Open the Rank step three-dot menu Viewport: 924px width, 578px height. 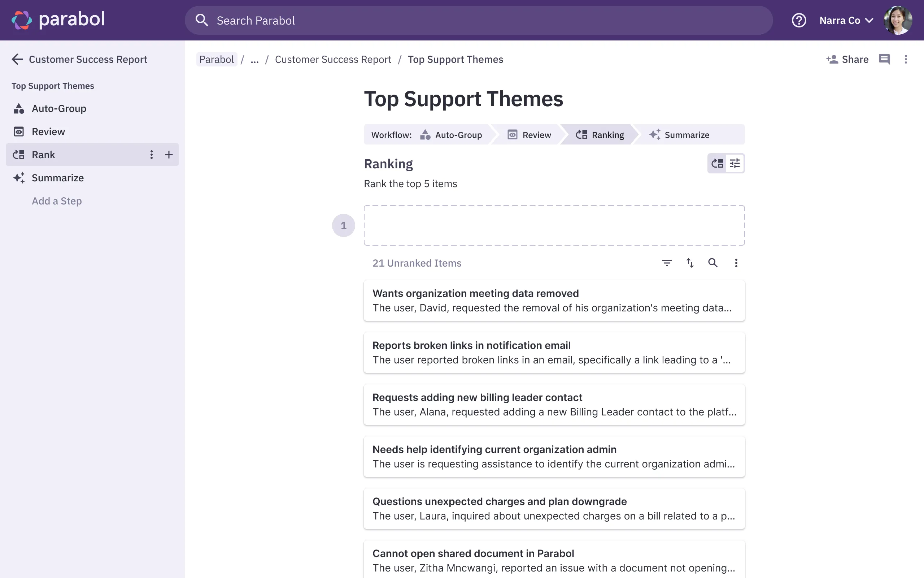pos(152,155)
